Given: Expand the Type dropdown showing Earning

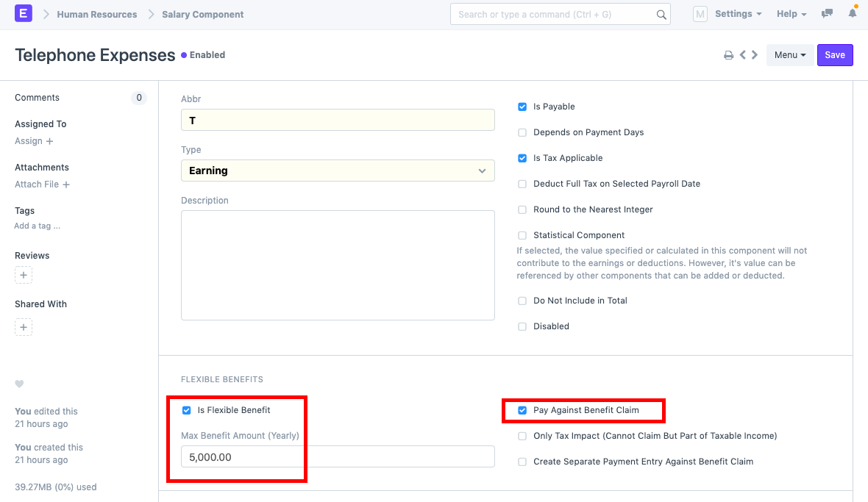Looking at the screenshot, I should click(338, 171).
